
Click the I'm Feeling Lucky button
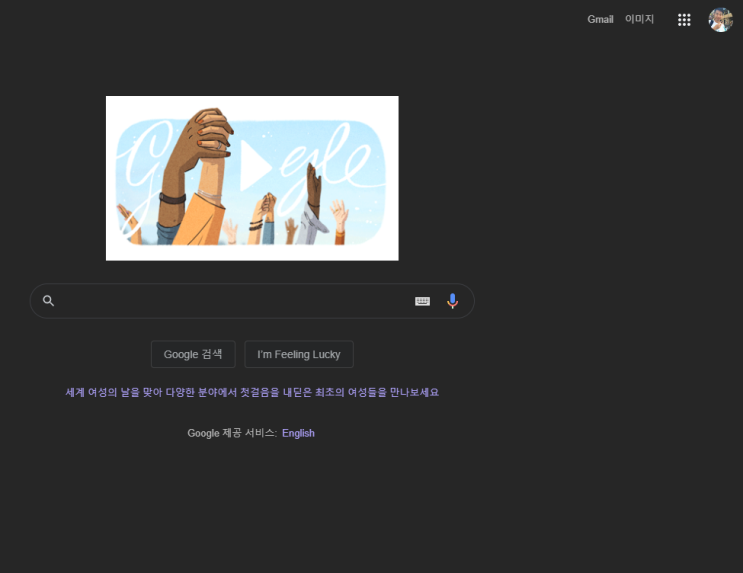299,354
